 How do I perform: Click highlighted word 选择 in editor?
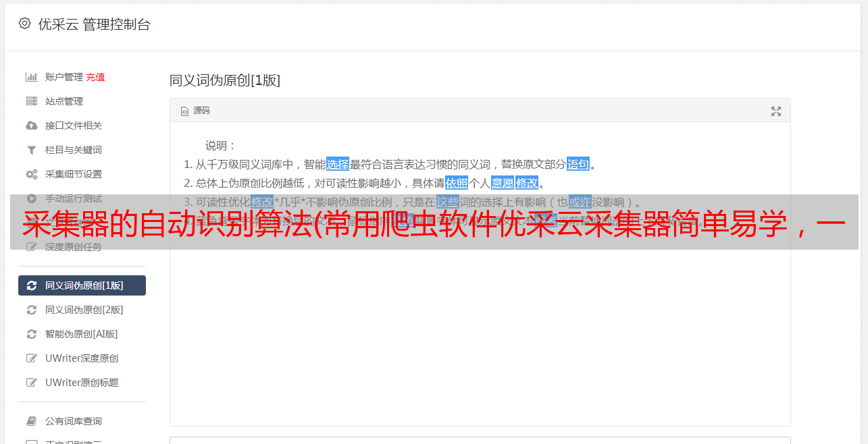338,164
